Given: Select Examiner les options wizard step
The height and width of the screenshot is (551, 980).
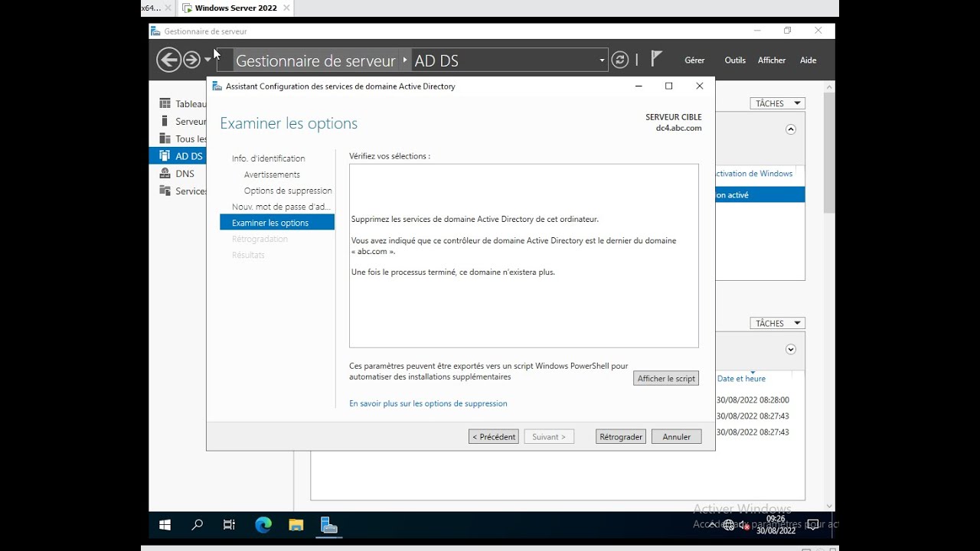Looking at the screenshot, I should click(x=277, y=223).
